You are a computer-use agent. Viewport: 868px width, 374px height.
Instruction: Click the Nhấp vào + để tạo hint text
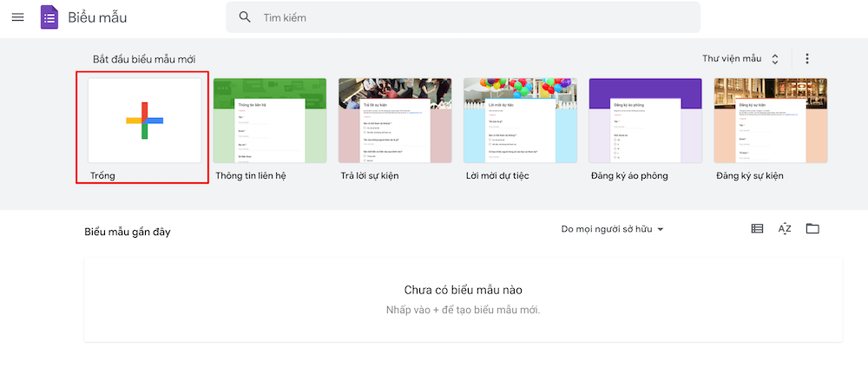pos(464,310)
